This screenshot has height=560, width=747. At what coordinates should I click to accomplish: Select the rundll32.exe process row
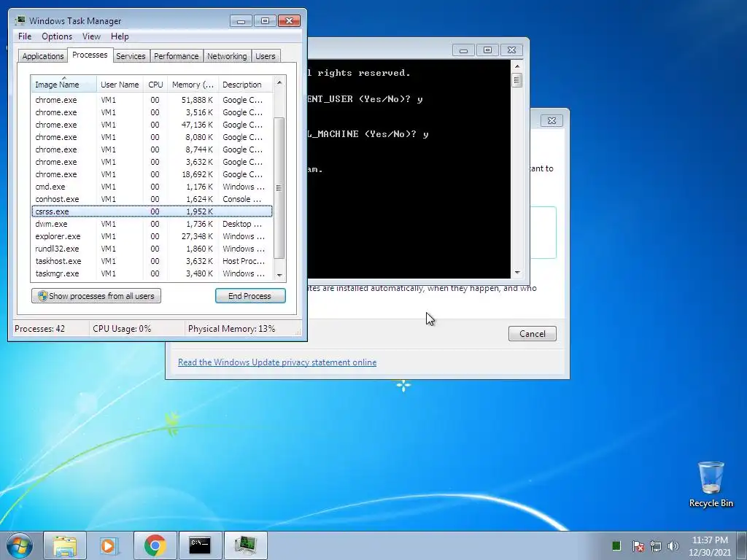152,249
